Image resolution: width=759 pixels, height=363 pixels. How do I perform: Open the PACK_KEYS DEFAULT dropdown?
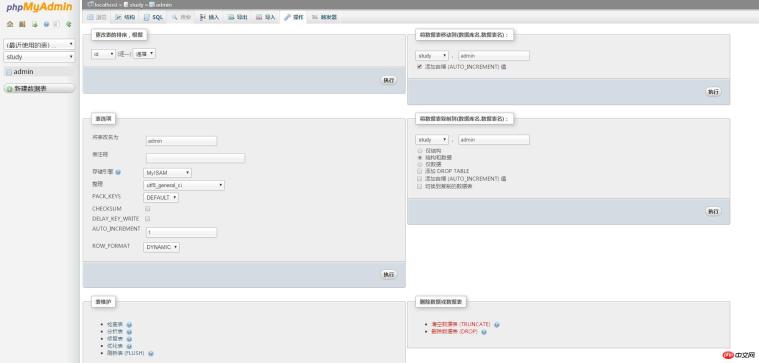(161, 197)
